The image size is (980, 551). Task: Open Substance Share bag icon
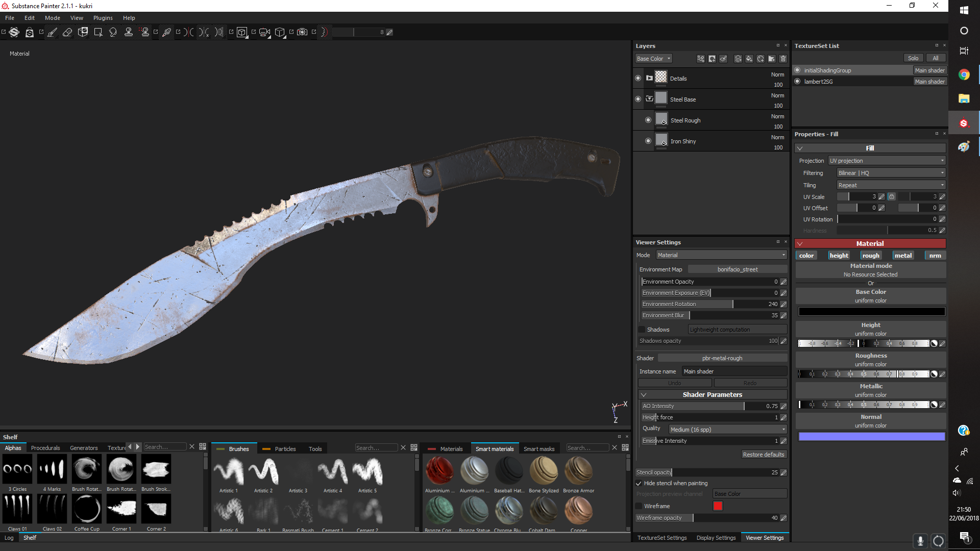pos(30,32)
